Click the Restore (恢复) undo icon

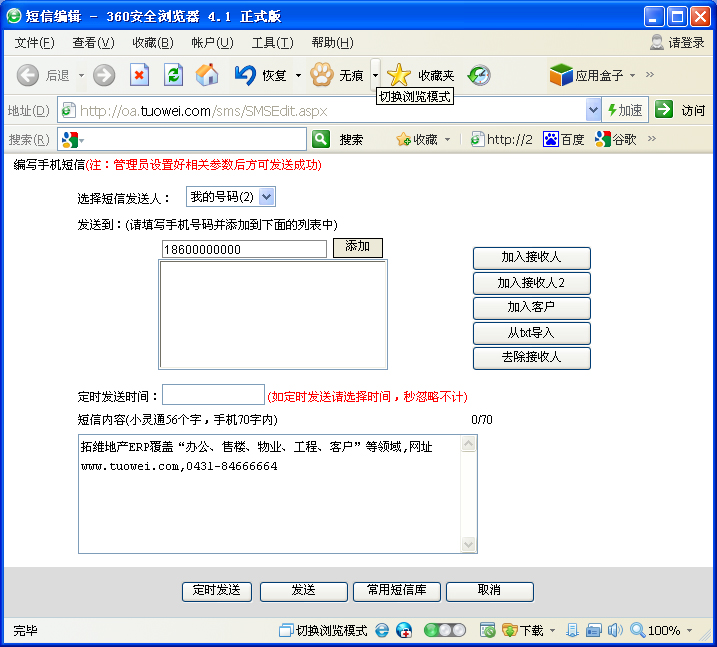245,75
